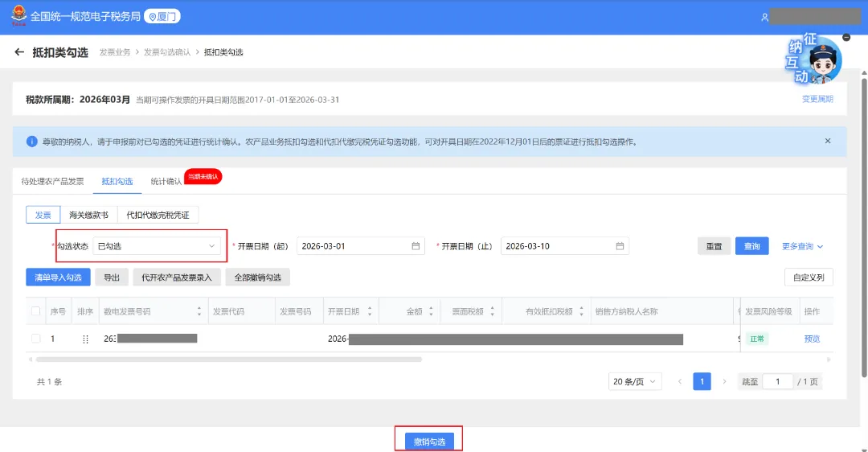Click 销售方纳税人名称 column header
Viewport: 868px width, 452px height.
(627, 311)
